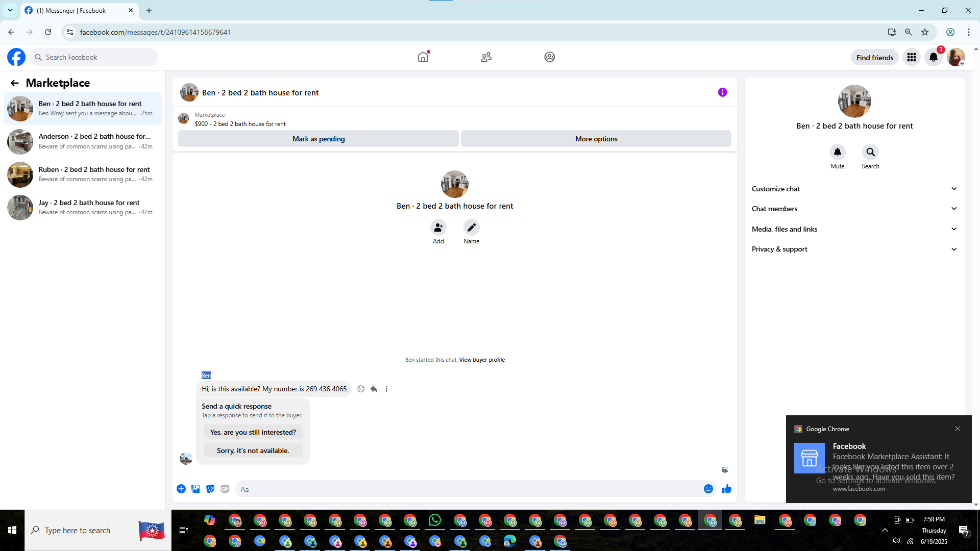React to Ben's message with emoji icon

pyautogui.click(x=361, y=389)
